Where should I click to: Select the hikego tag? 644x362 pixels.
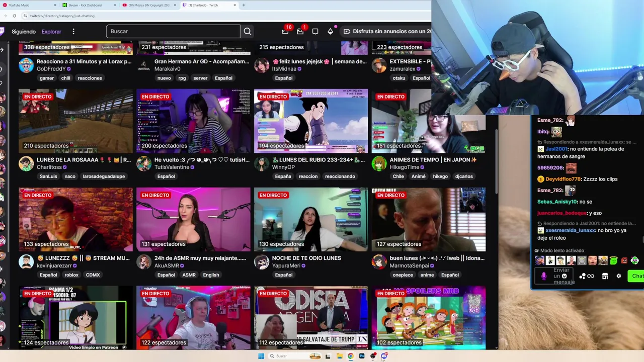click(x=440, y=176)
